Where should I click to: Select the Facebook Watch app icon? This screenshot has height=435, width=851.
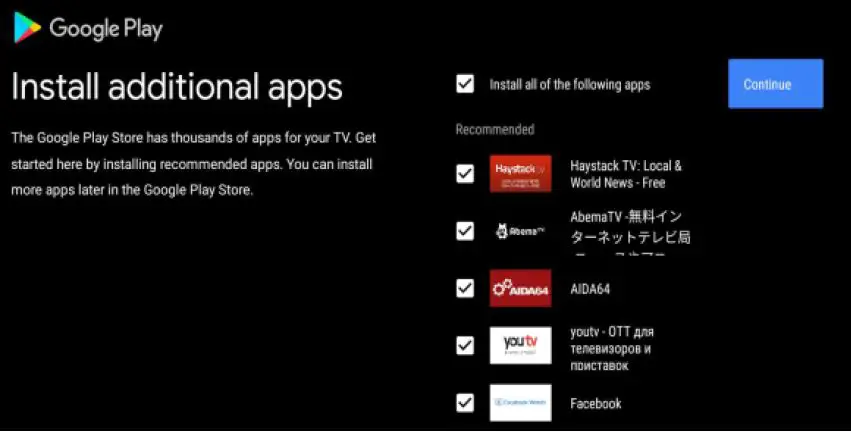(520, 402)
